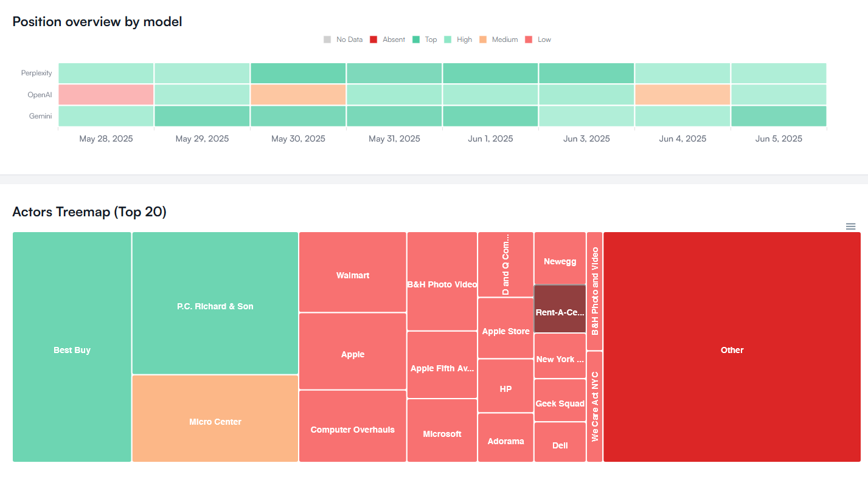Click the May 30, 2025 axis label

298,139
